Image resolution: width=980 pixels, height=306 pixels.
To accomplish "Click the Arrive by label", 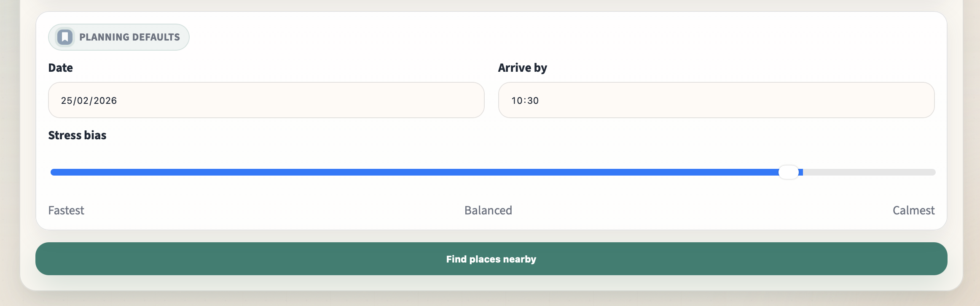I will click(522, 68).
